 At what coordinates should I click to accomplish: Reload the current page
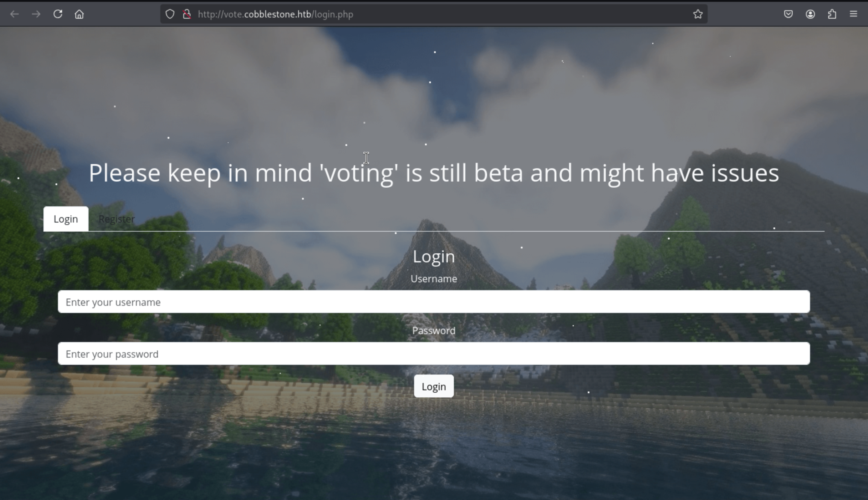(58, 14)
